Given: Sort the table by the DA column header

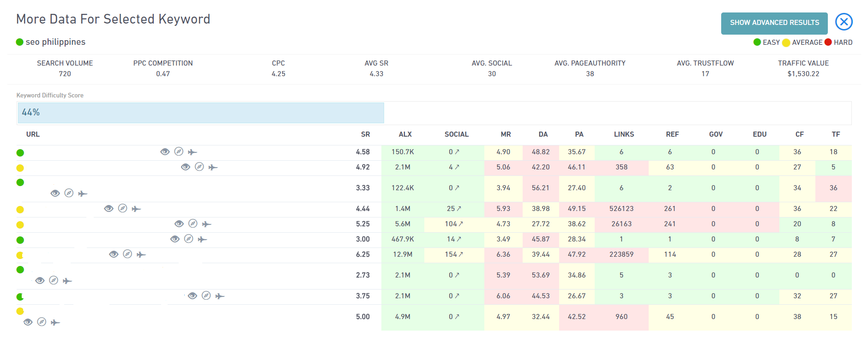Looking at the screenshot, I should [543, 134].
